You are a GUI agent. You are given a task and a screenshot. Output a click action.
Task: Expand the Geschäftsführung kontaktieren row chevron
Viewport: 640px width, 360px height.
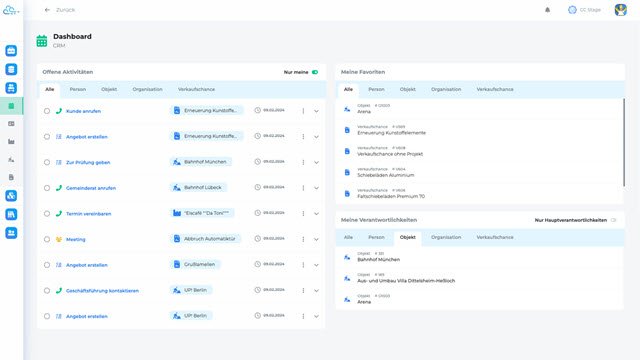tap(316, 291)
